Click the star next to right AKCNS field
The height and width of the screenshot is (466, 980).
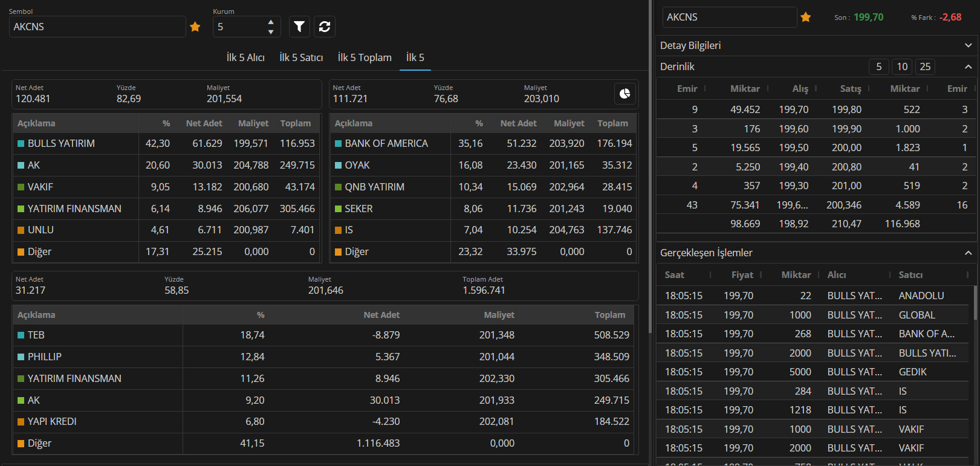point(805,18)
